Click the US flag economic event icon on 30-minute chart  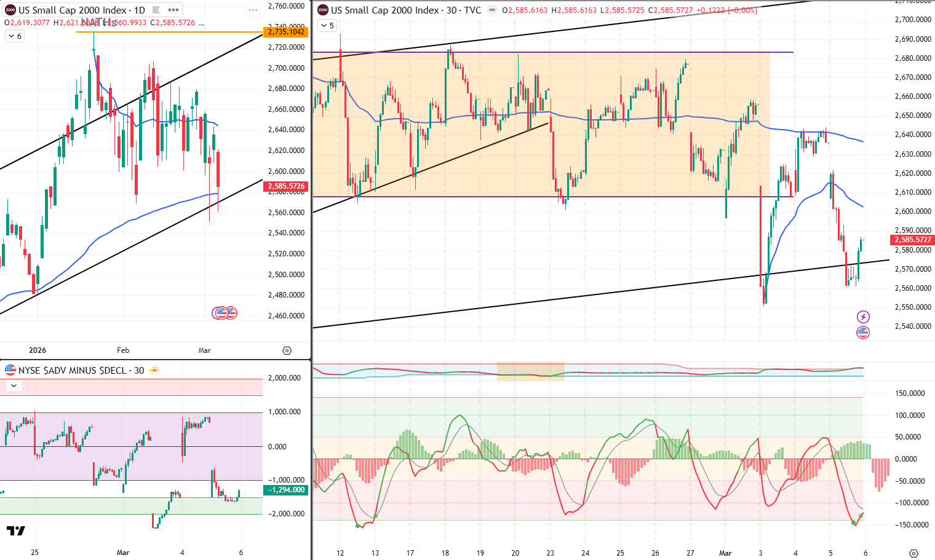coord(863,333)
